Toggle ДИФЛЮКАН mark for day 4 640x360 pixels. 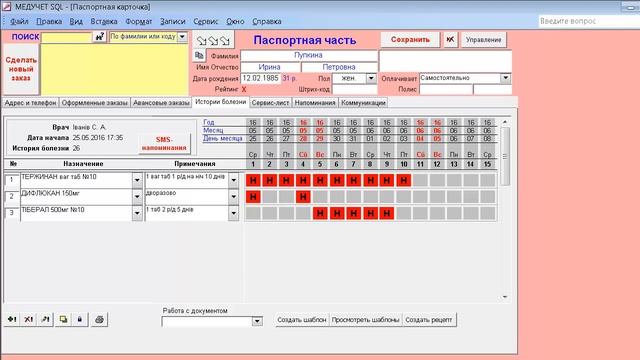[x=303, y=197]
